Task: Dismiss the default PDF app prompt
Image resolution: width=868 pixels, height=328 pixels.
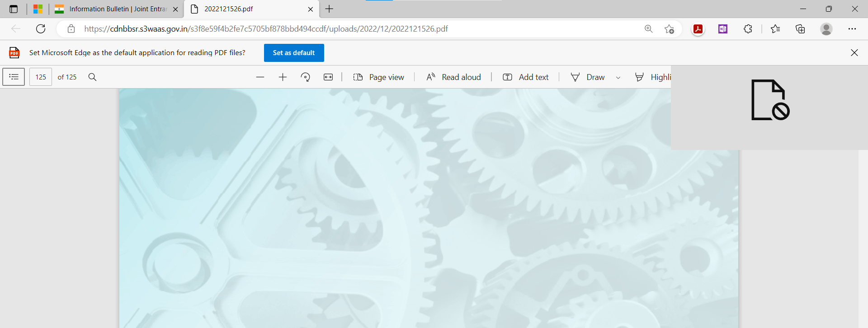Action: tap(854, 53)
